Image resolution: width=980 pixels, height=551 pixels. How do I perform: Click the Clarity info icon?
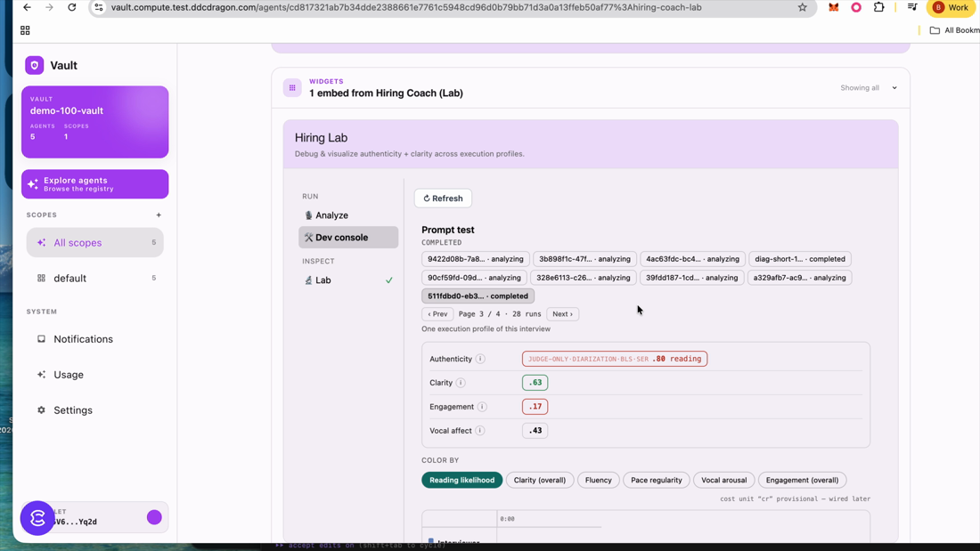(461, 383)
